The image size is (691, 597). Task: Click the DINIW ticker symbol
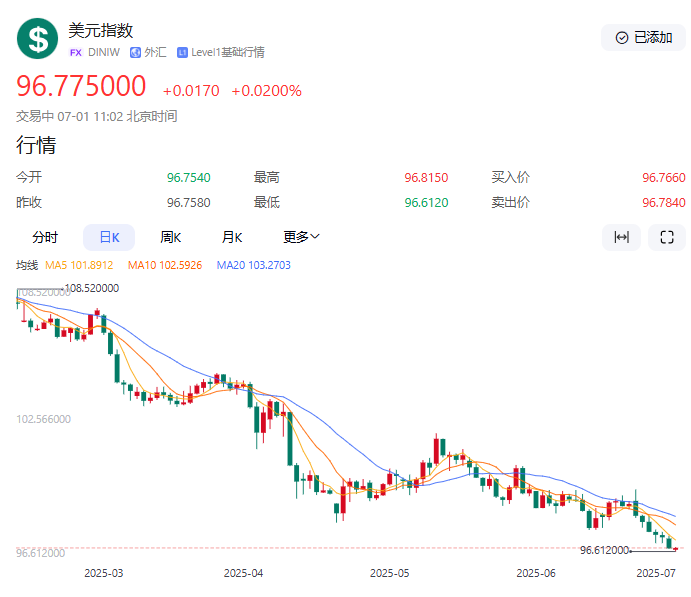pos(104,52)
